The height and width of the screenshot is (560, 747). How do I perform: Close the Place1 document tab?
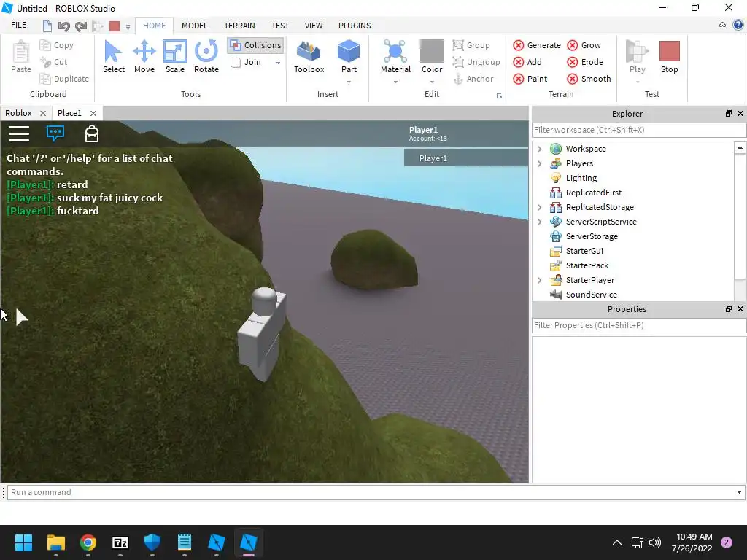[x=93, y=113]
